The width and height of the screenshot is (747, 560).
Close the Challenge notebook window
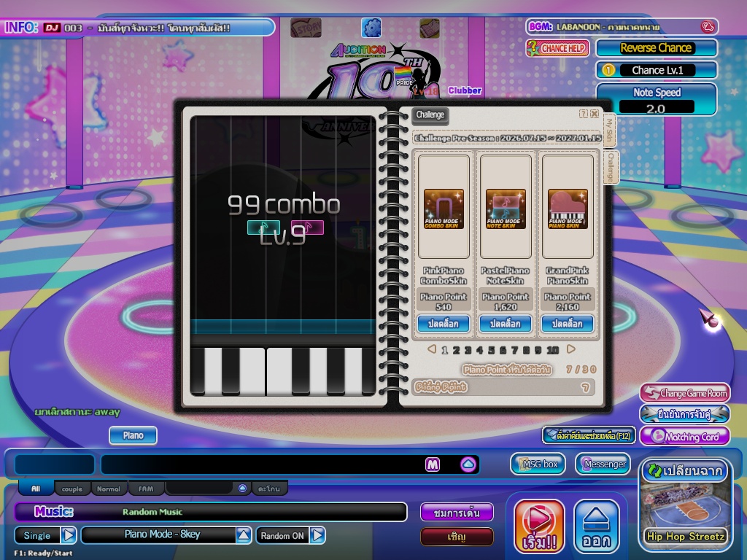click(595, 114)
